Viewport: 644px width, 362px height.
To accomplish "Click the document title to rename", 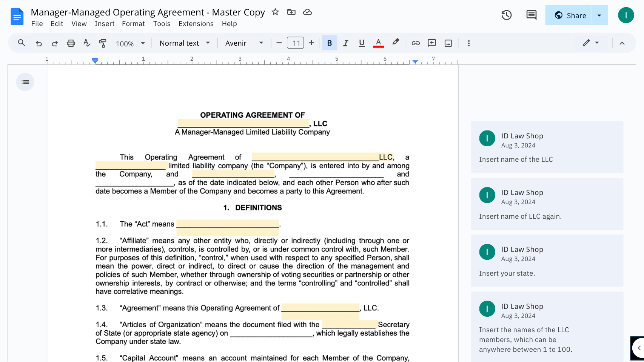I will pyautogui.click(x=148, y=12).
